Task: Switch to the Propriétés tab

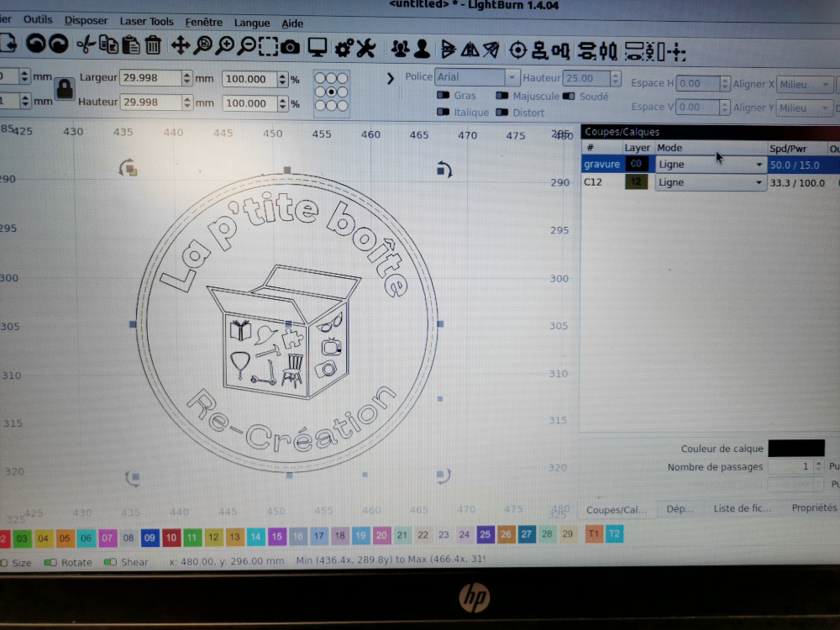Action: 813,508
